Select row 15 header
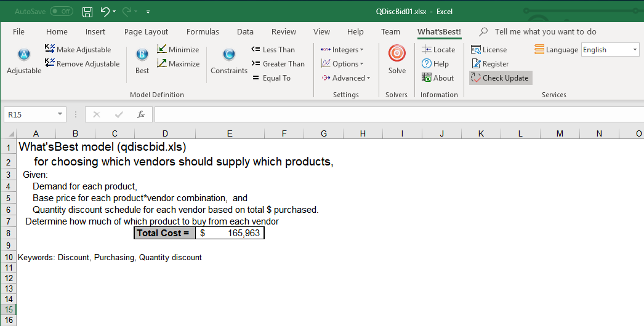Image resolution: width=644 pixels, height=326 pixels. coord(8,309)
